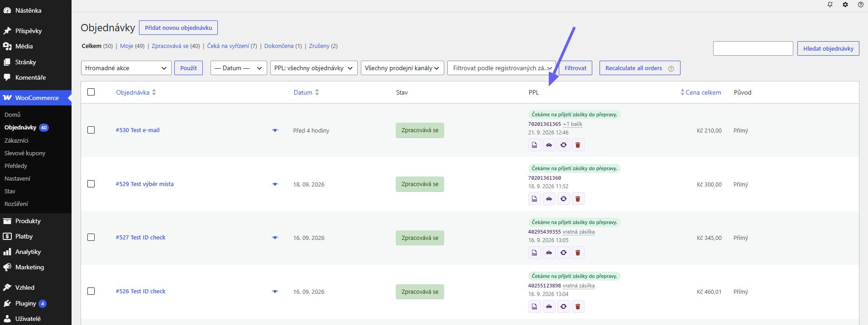Open the PPL: všechny objednávky dropdown
The height and width of the screenshot is (325, 868).
click(x=314, y=68)
